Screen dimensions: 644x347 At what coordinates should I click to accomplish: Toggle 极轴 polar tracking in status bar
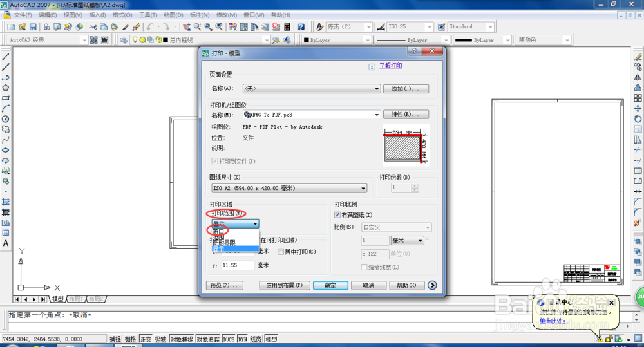(x=160, y=339)
